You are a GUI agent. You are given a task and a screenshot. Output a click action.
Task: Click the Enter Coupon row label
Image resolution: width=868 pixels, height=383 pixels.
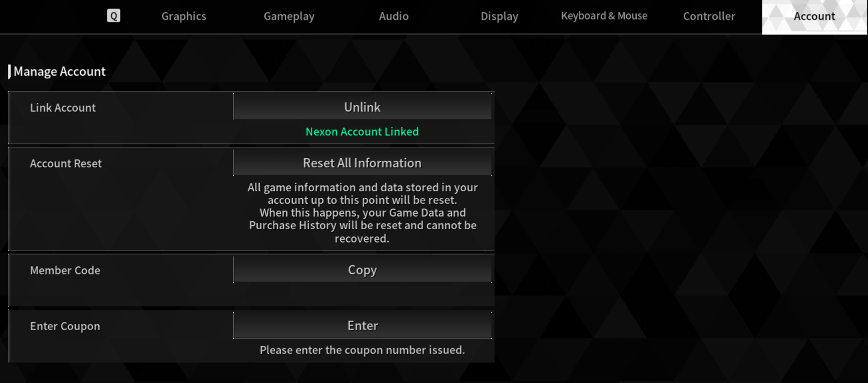64,326
